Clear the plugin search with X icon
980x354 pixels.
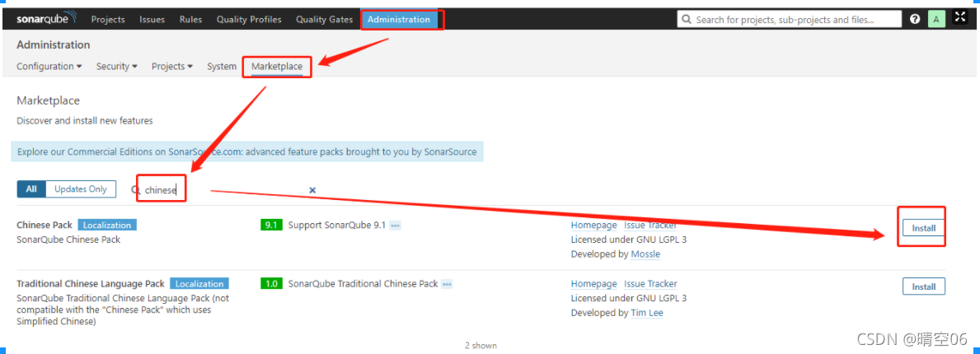pyautogui.click(x=312, y=190)
